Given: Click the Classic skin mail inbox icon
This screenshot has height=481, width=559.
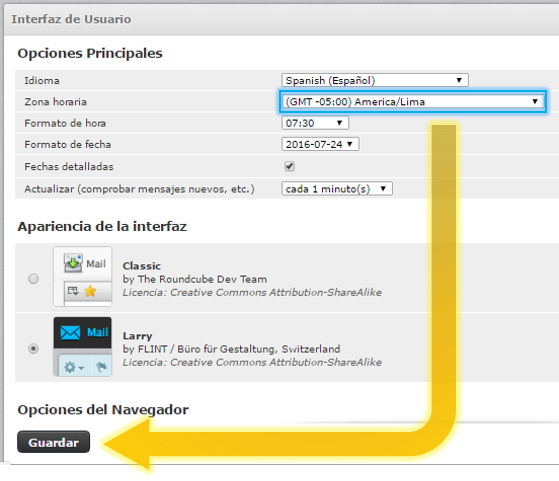Looking at the screenshot, I should click(x=73, y=263).
